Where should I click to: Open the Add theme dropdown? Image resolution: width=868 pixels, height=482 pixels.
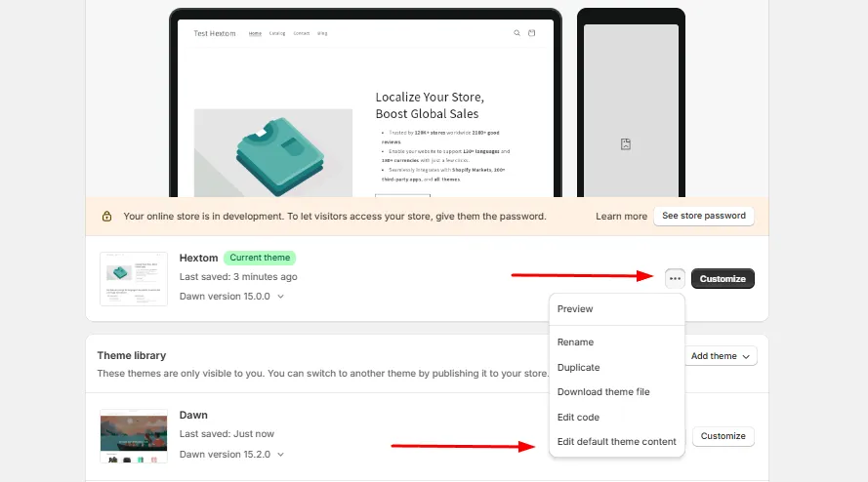pyautogui.click(x=721, y=356)
